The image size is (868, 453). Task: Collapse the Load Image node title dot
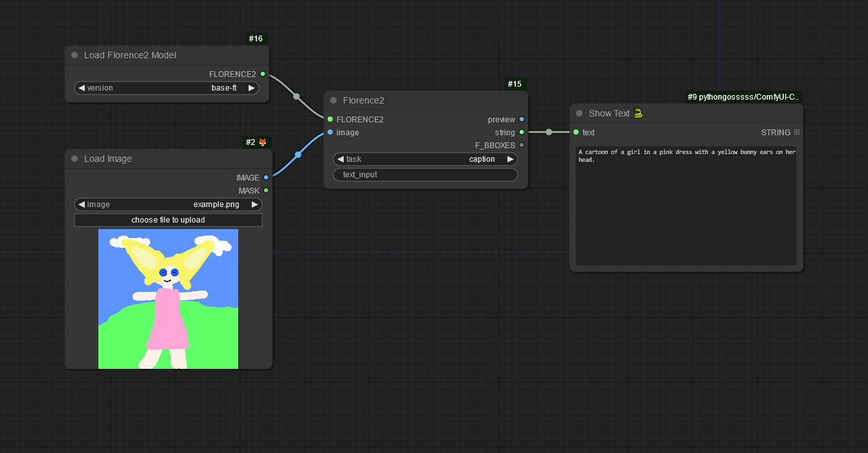point(74,159)
